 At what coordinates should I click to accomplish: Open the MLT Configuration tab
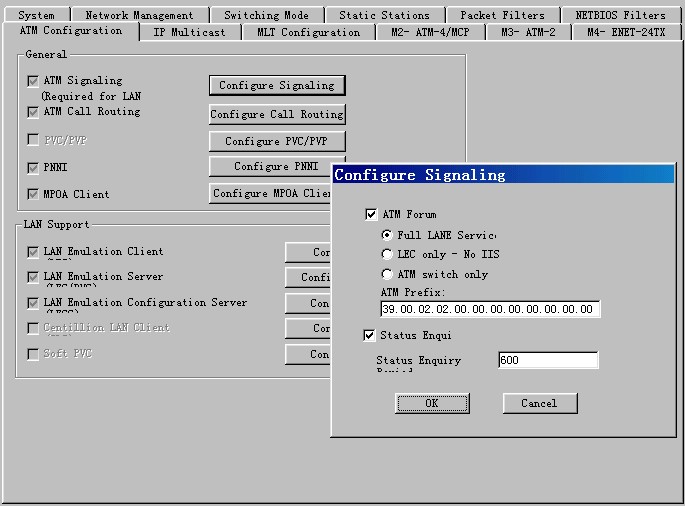point(308,32)
